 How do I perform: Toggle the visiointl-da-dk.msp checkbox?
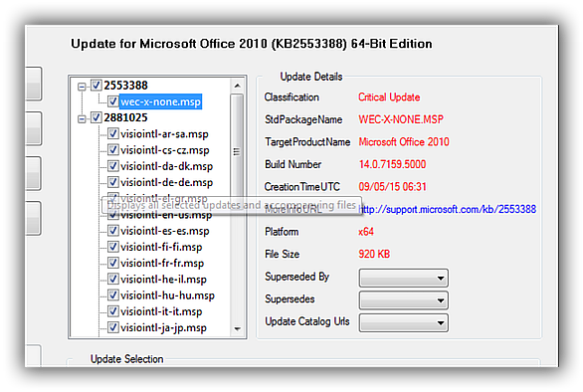[113, 166]
